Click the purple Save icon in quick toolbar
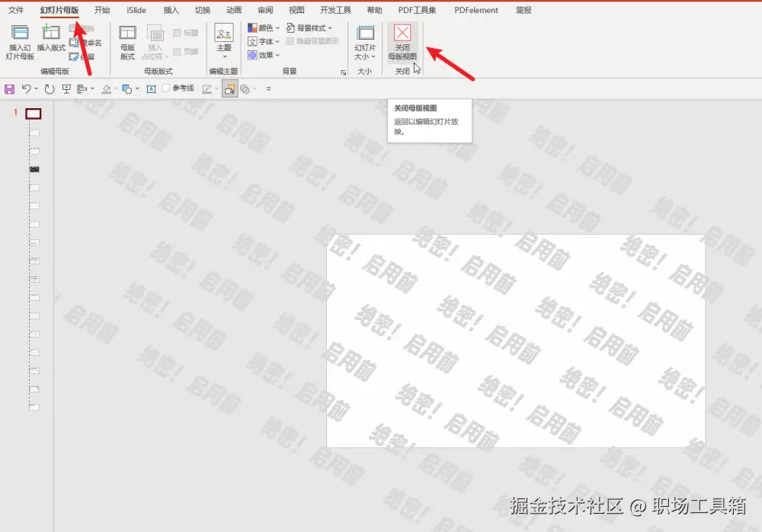Screen dimensions: 762x532 [x=9, y=89]
